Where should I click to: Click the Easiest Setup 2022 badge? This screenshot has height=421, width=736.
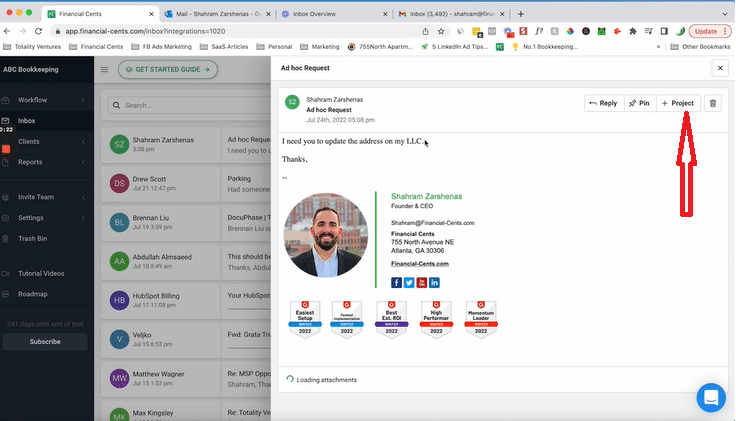(x=305, y=319)
